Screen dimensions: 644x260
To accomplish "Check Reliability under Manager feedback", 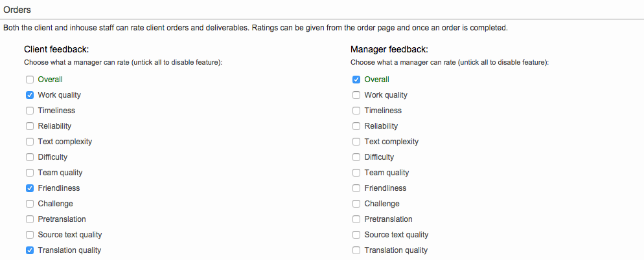I will 356,126.
